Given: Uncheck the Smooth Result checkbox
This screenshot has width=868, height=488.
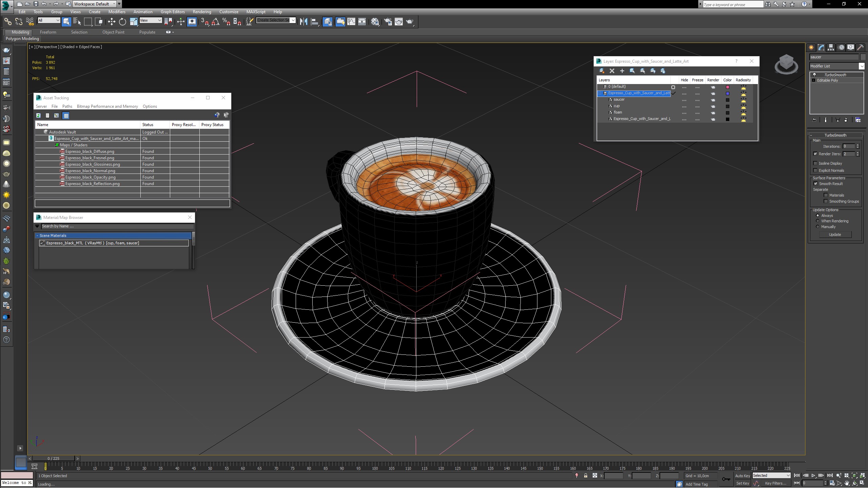Looking at the screenshot, I should coord(815,184).
